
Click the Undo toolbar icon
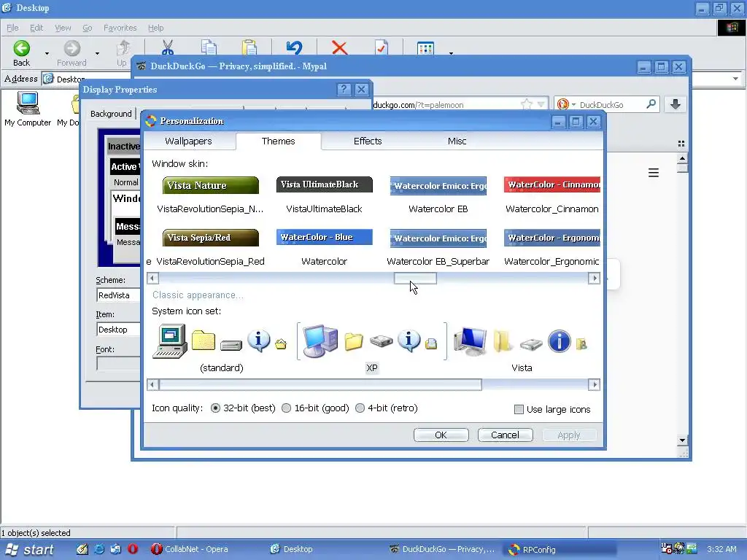click(295, 47)
